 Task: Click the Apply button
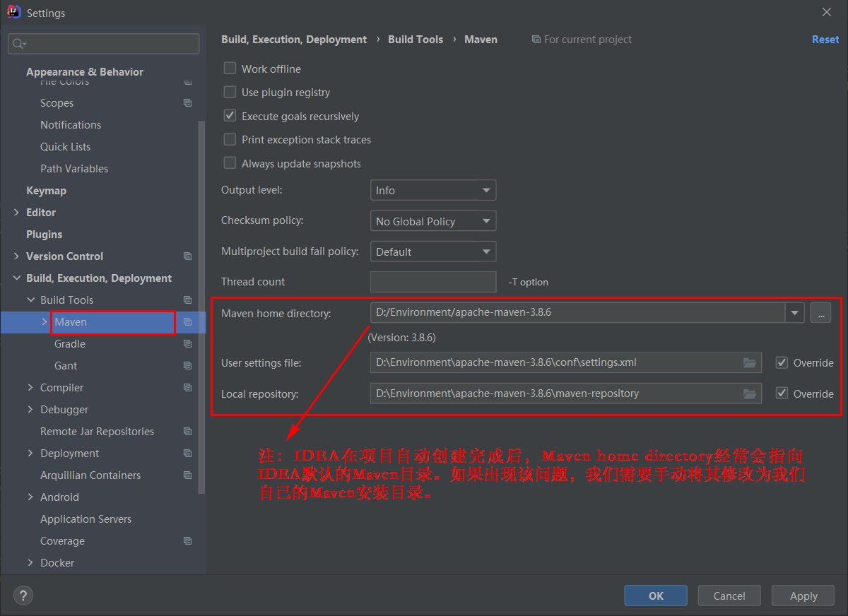[x=803, y=596]
